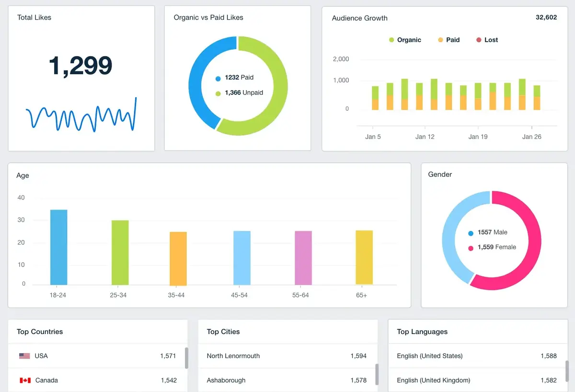Click the Total Likes widget title
The height and width of the screenshot is (392, 575).
coord(34,17)
